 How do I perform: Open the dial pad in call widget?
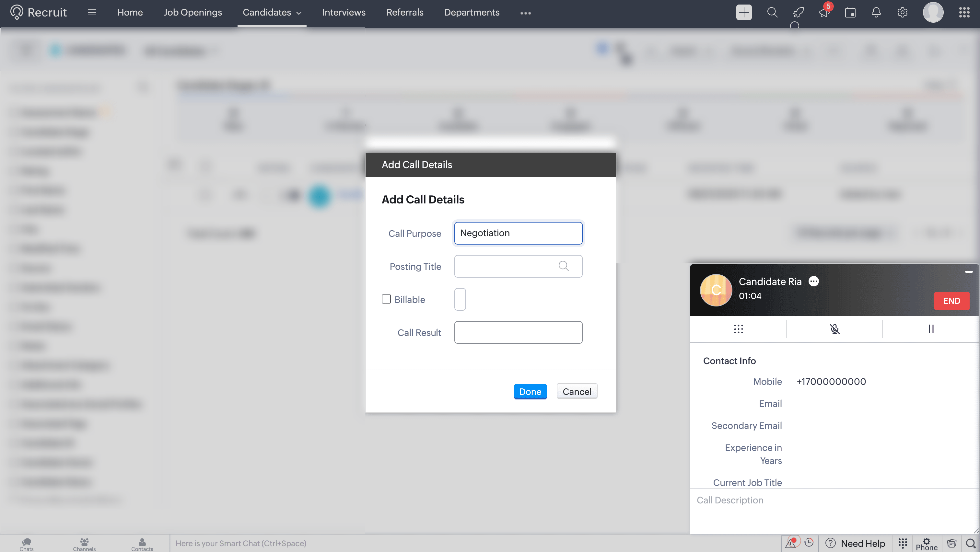[738, 329]
